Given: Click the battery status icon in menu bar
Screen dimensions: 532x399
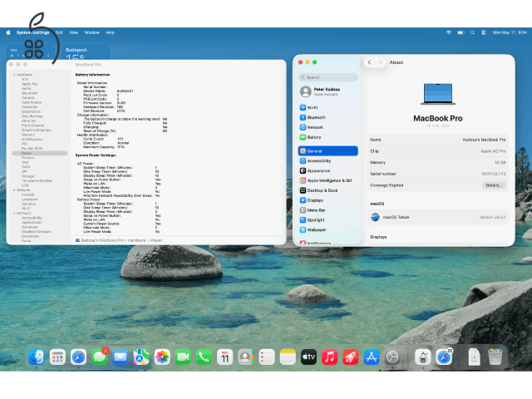Looking at the screenshot, I should [x=461, y=32].
